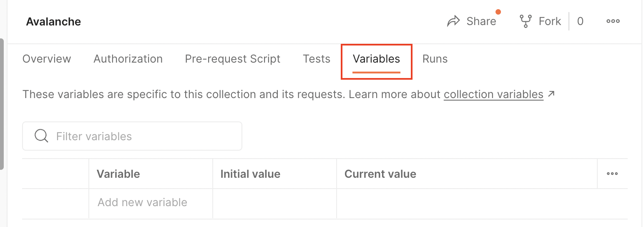Open the Runs tab
Image resolution: width=644 pixels, height=227 pixels.
435,59
